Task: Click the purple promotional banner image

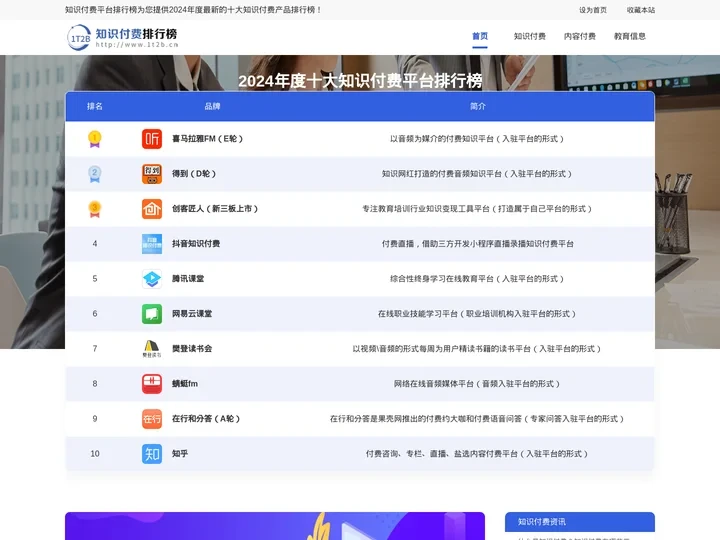Action: [275, 526]
